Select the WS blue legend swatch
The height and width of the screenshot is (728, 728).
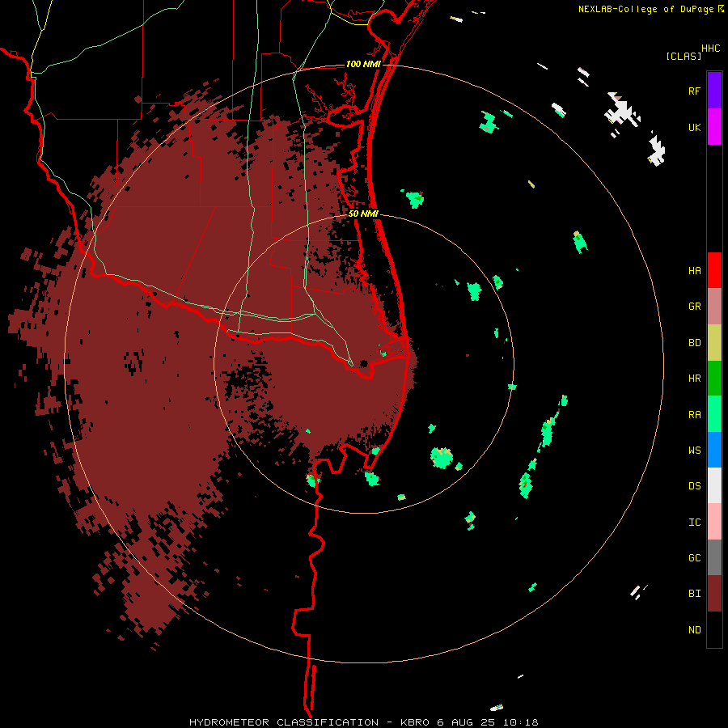pyautogui.click(x=714, y=450)
